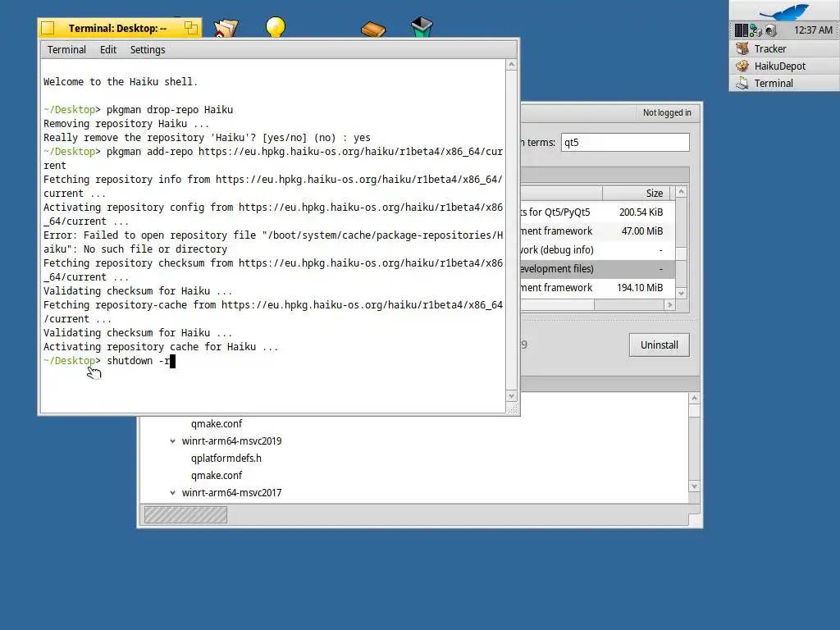Click the package list vertical scroll thumb
840x630 pixels.
[682, 253]
